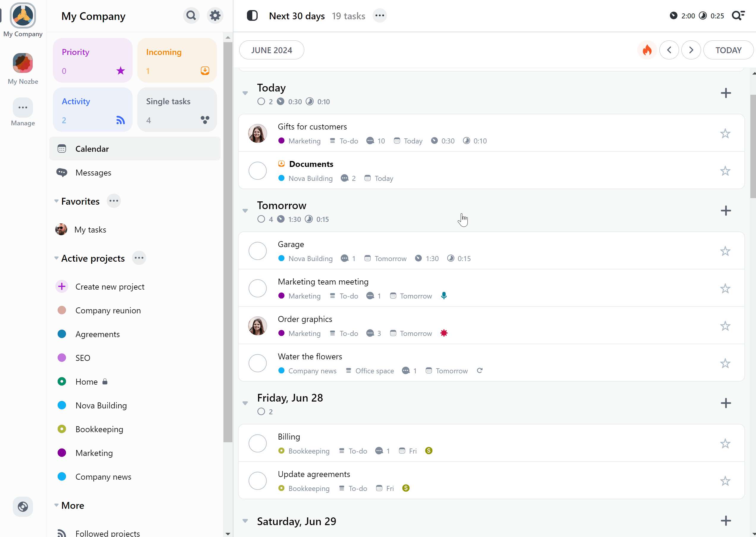Viewport: 756px width, 537px height.
Task: Click the Incoming section emoji icon
Action: 205,70
